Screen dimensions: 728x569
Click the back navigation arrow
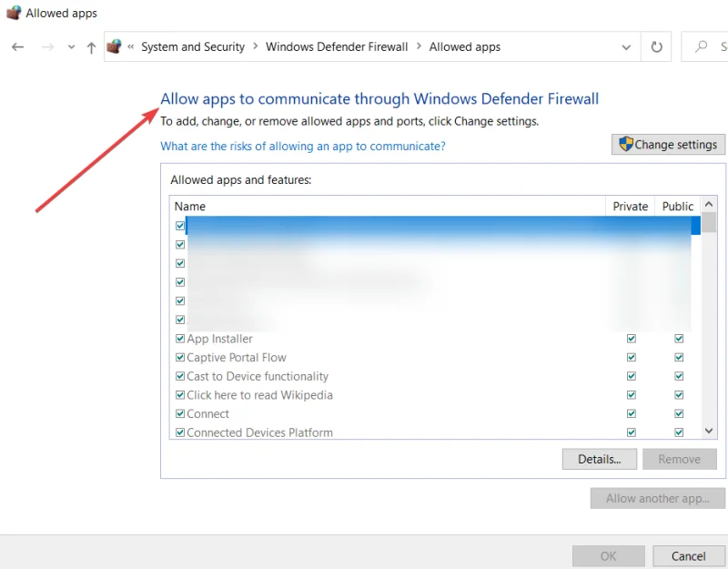point(17,46)
